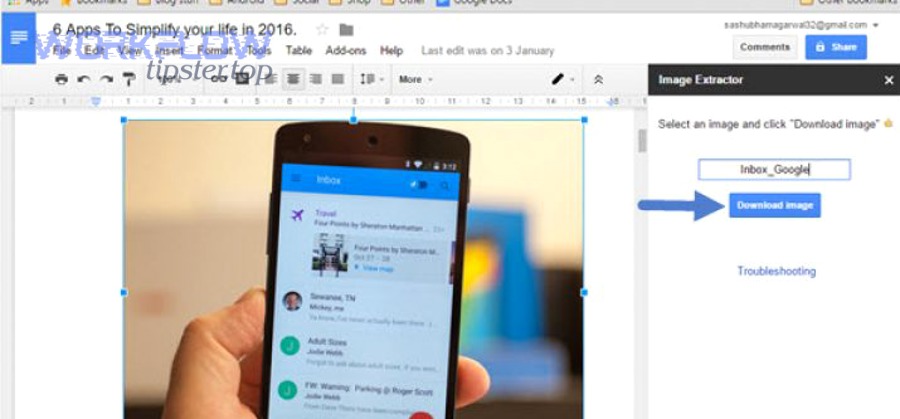
Task: Open the Tools menu
Action: [259, 51]
